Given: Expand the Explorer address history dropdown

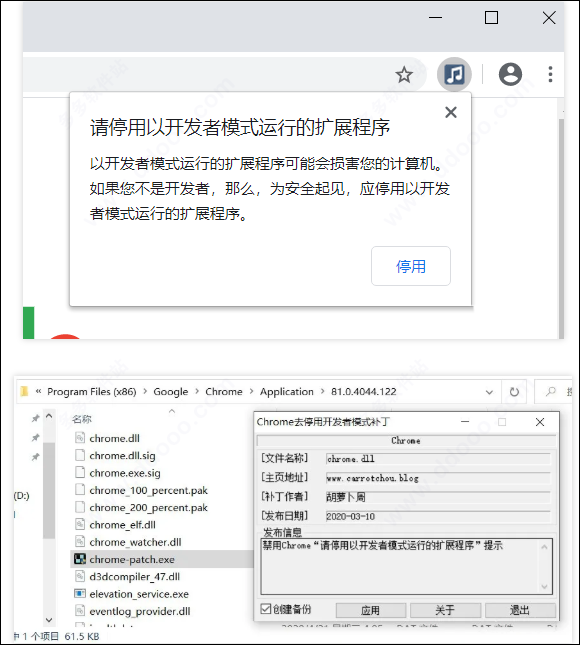Looking at the screenshot, I should (489, 392).
